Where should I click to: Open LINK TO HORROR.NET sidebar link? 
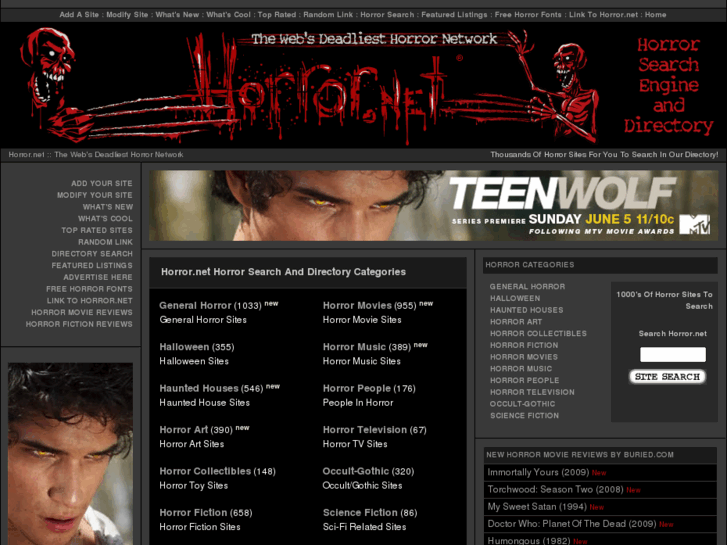point(89,301)
